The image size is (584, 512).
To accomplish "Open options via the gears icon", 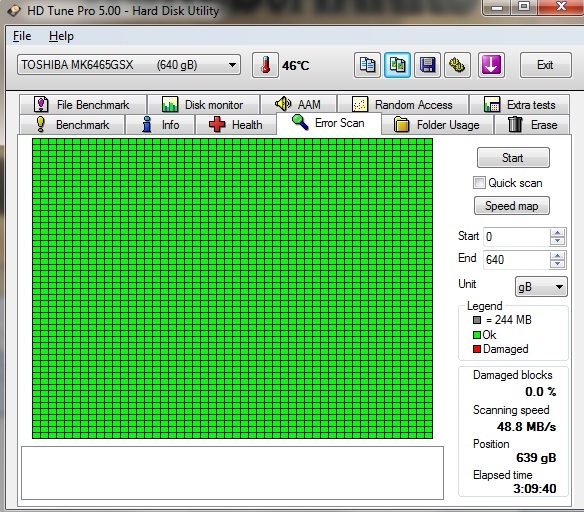I will [457, 65].
